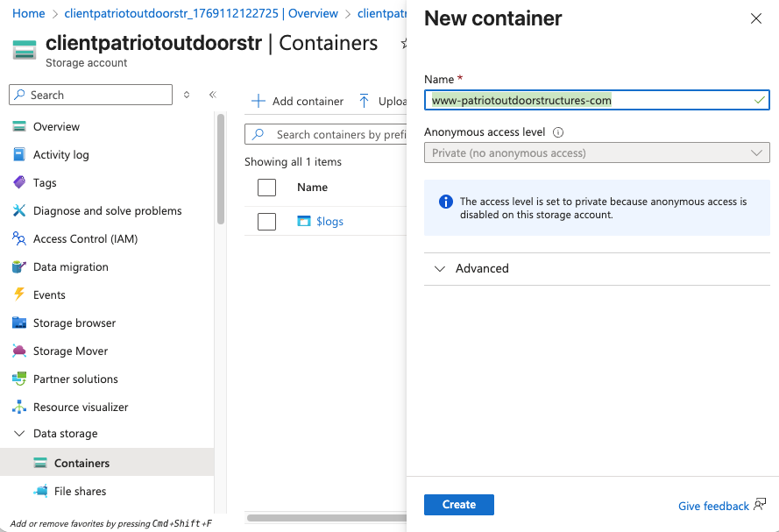
Task: Toggle the select-all containers checkbox
Action: click(267, 187)
